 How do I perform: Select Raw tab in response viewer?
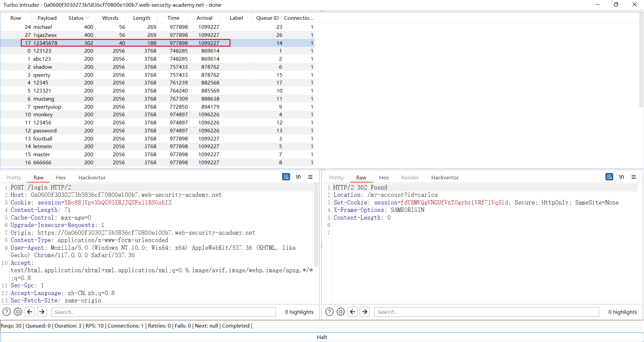pyautogui.click(x=361, y=178)
